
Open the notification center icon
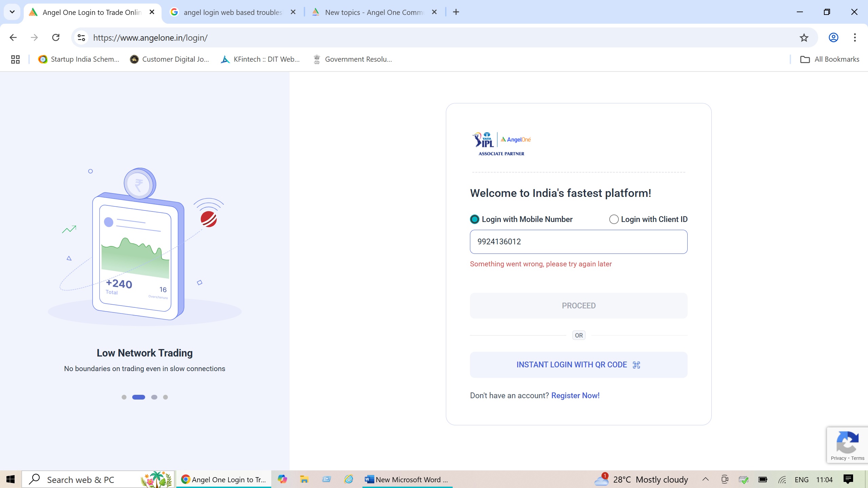point(848,479)
